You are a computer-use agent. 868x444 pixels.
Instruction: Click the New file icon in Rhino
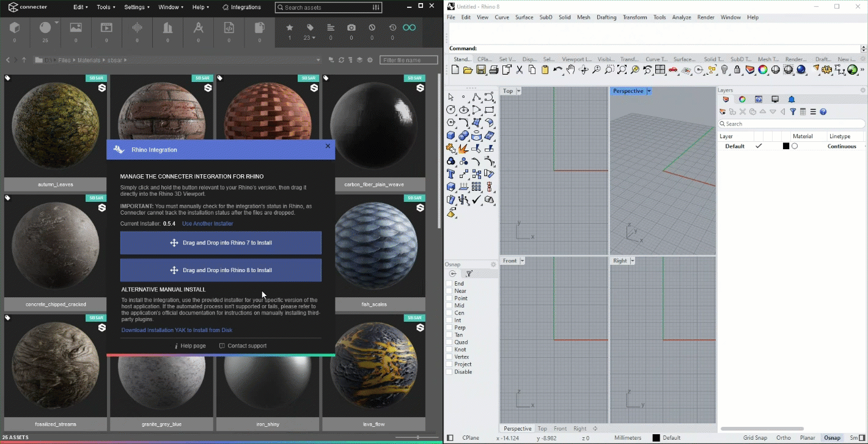[455, 70]
